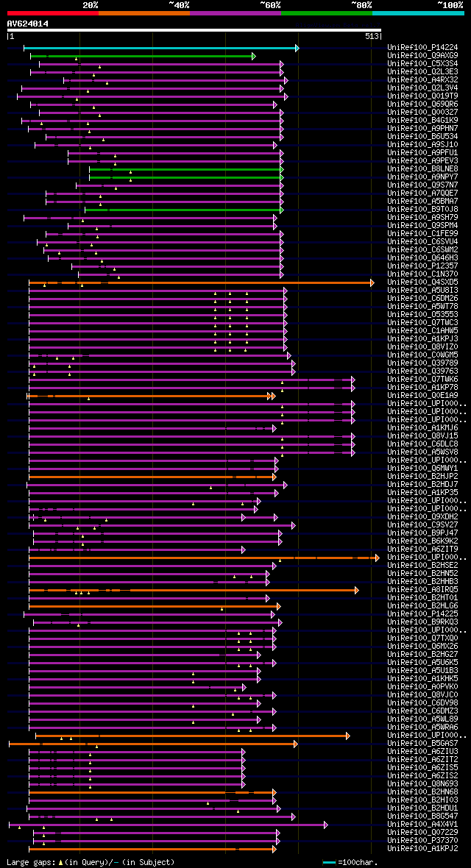471x868 pixels.
Task: Select the UniRef100_C6SVU4 label
Action: pos(422,242)
